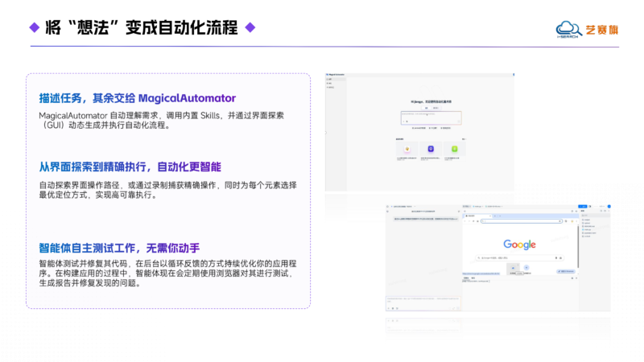Click the first sidebar item in MagicalAutomator home
The image size is (644, 362).
336,79
